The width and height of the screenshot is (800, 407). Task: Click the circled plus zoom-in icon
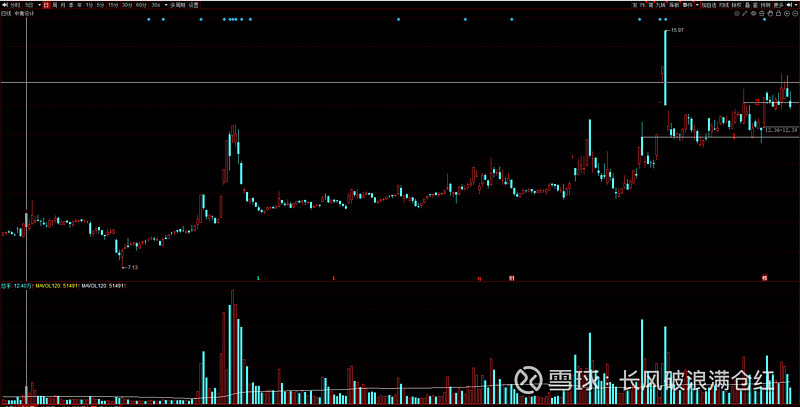pos(787,14)
